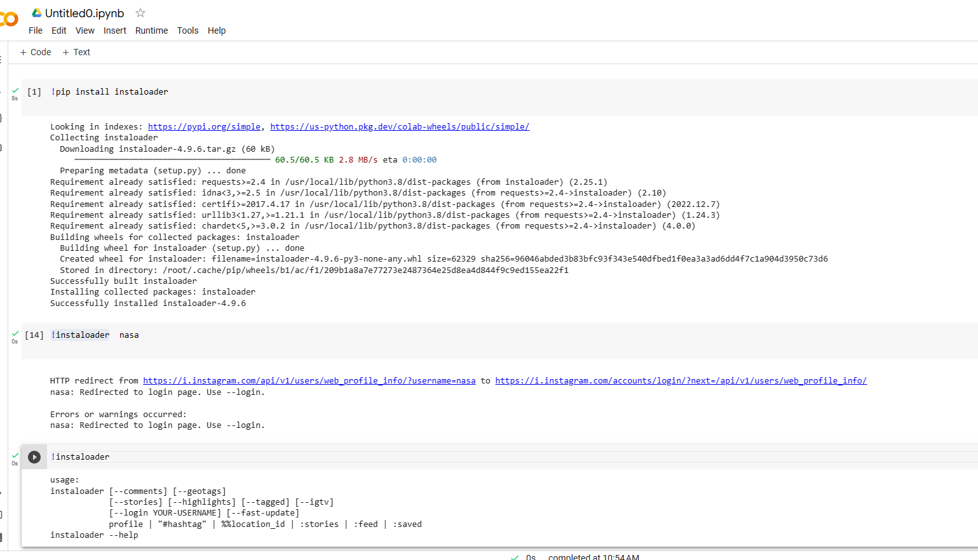Click the [14] execution counter

[34, 335]
